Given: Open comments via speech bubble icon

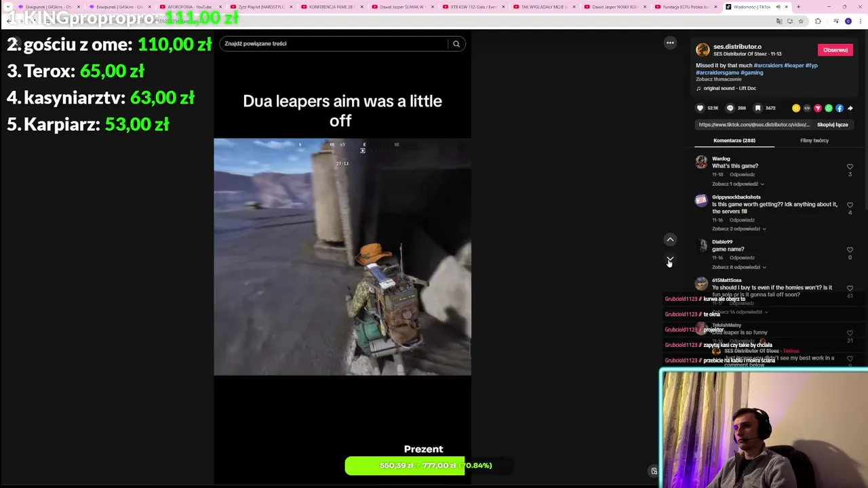Looking at the screenshot, I should [x=730, y=108].
